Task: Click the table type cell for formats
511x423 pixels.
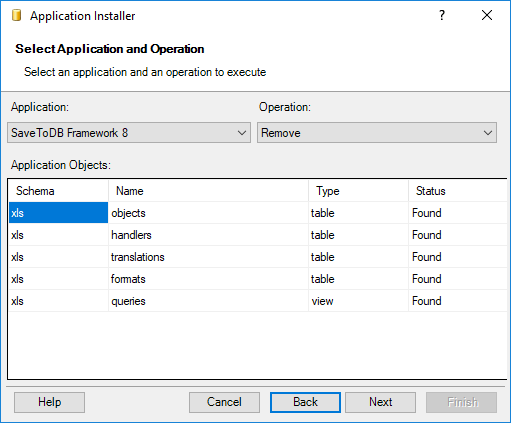Action: click(358, 279)
